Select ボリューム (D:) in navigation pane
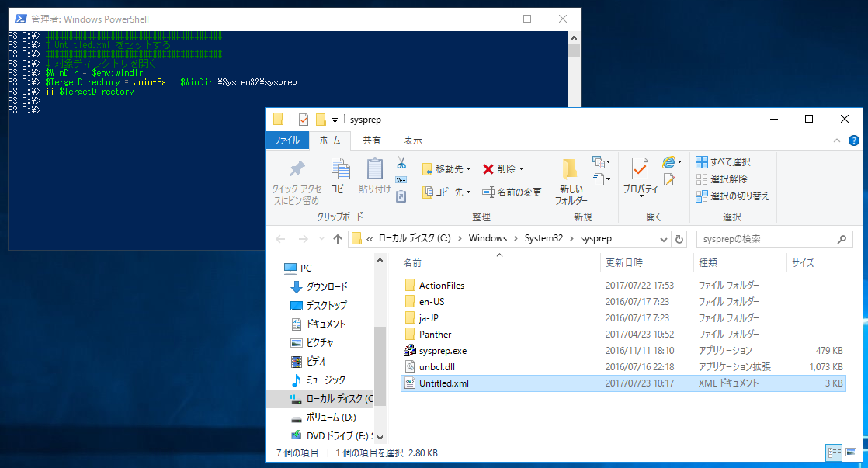The height and width of the screenshot is (468, 868). pyautogui.click(x=323, y=417)
